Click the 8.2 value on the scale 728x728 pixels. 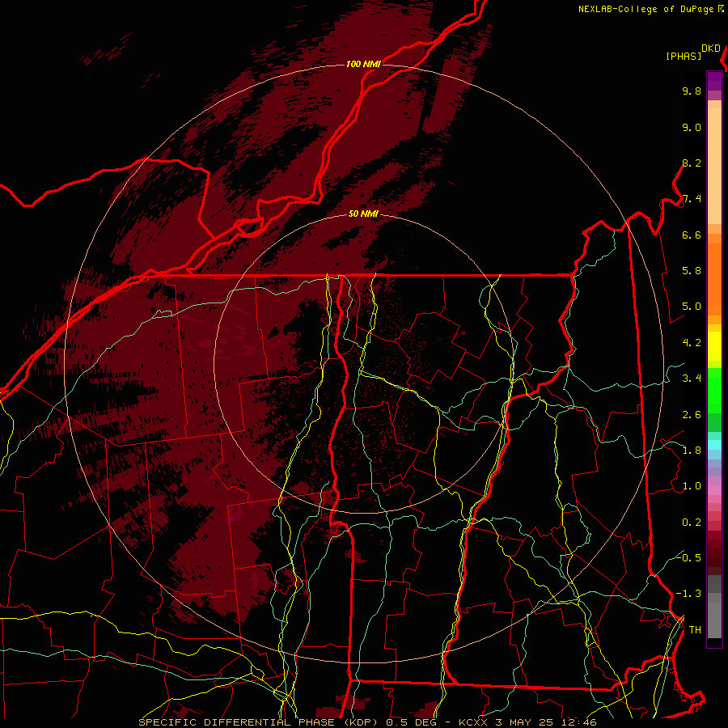click(x=692, y=163)
